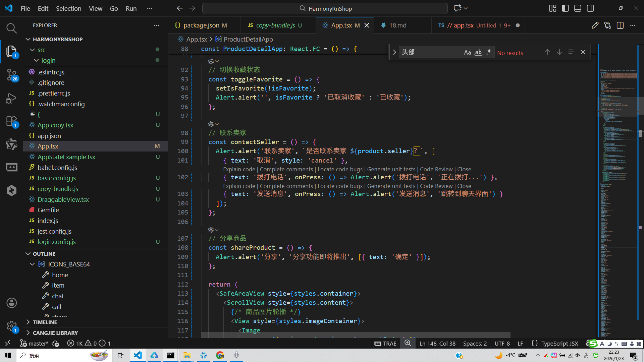Toggle Match Whole Word in find widget
644x362 pixels.
click(x=478, y=52)
